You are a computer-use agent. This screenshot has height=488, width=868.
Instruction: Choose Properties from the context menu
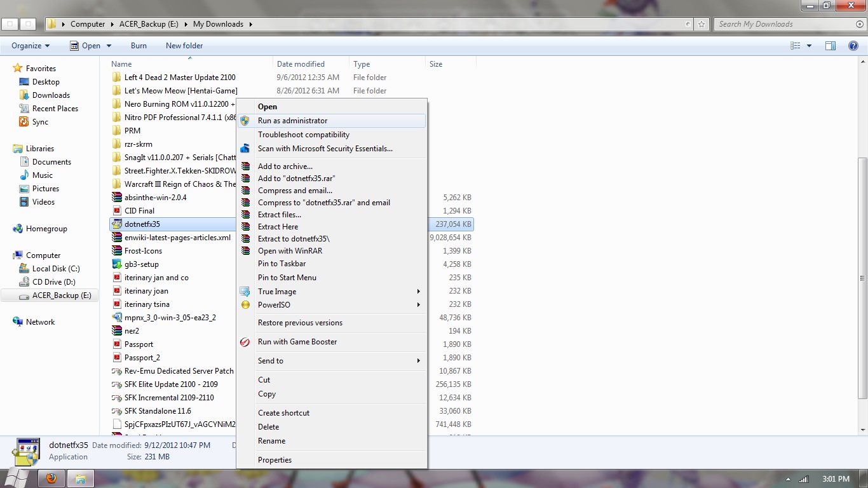point(275,460)
